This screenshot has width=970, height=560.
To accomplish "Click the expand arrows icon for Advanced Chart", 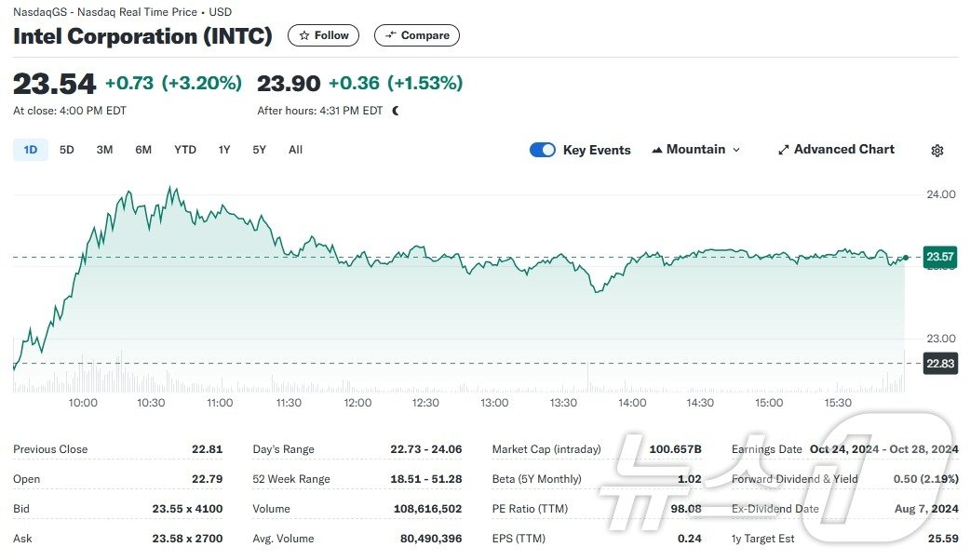I will click(784, 150).
